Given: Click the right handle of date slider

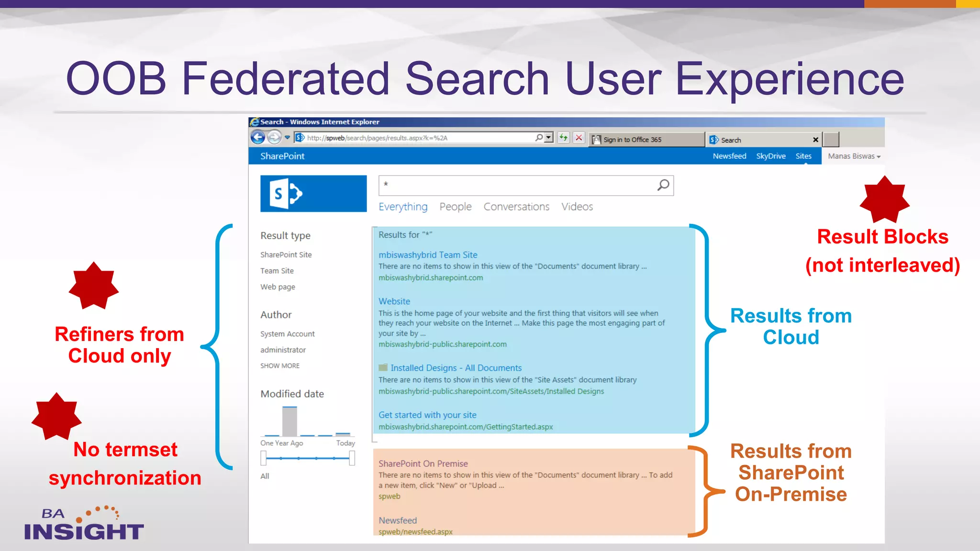Looking at the screenshot, I should pyautogui.click(x=352, y=458).
